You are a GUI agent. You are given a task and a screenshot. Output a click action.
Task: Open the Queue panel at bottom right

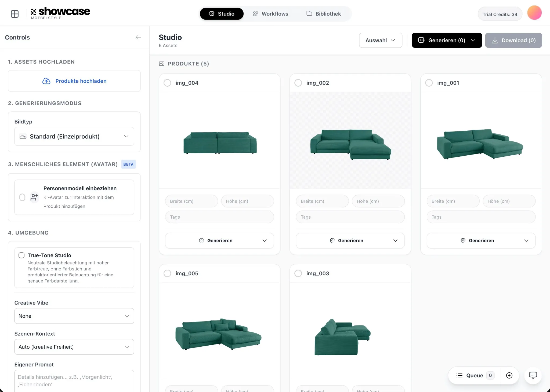pos(474,375)
